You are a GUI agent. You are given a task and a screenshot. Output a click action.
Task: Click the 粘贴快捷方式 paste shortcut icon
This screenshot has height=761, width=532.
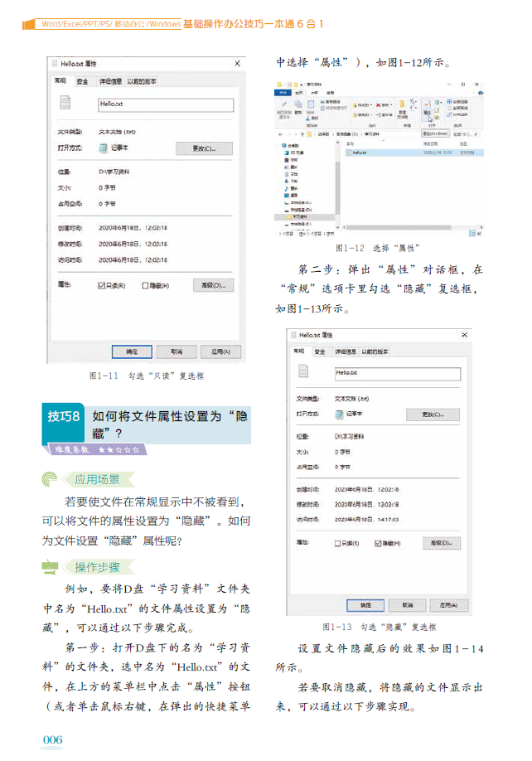(x=322, y=108)
